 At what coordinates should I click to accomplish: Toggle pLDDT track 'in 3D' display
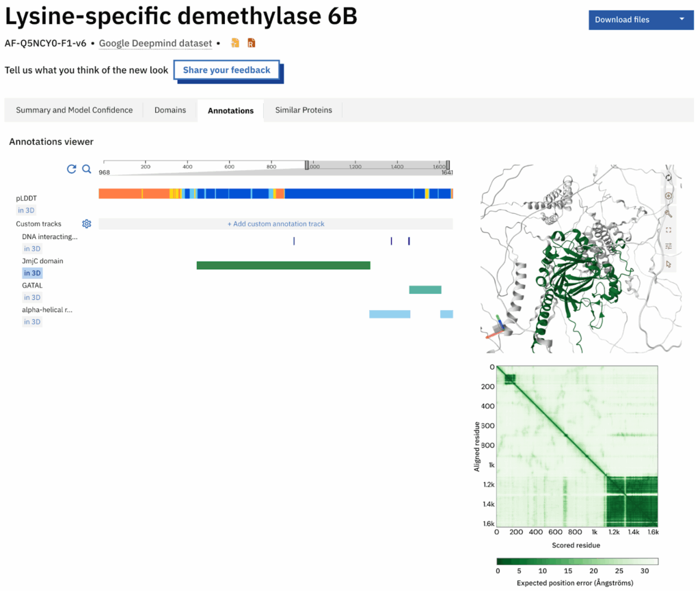coord(26,210)
